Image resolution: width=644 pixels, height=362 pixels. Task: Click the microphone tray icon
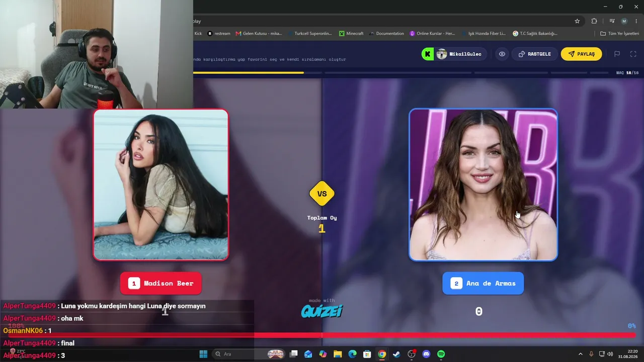591,354
